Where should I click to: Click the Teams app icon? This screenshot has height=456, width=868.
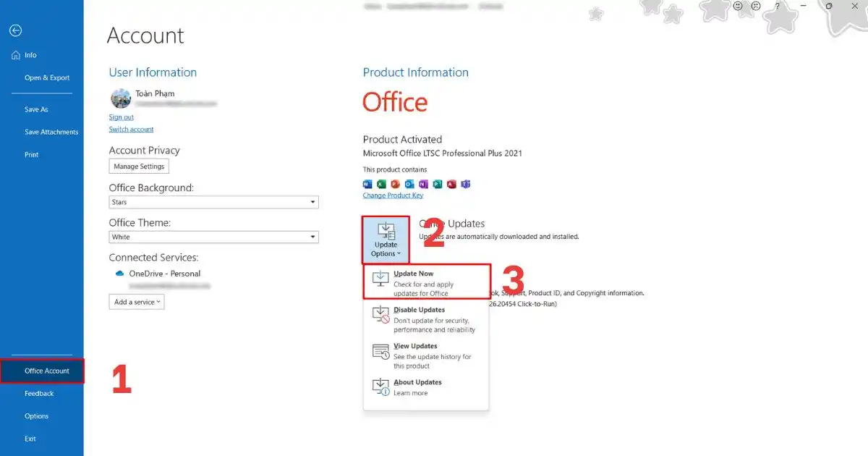(x=466, y=184)
